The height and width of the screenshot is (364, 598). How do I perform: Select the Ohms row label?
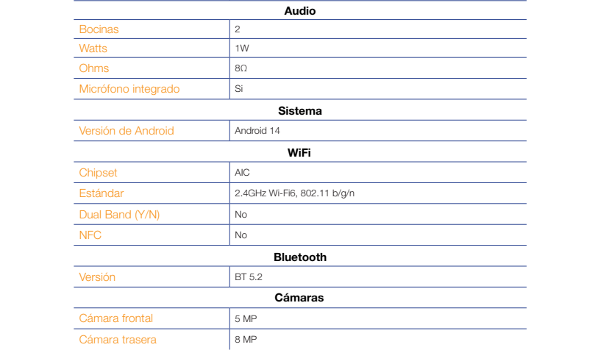pos(94,68)
